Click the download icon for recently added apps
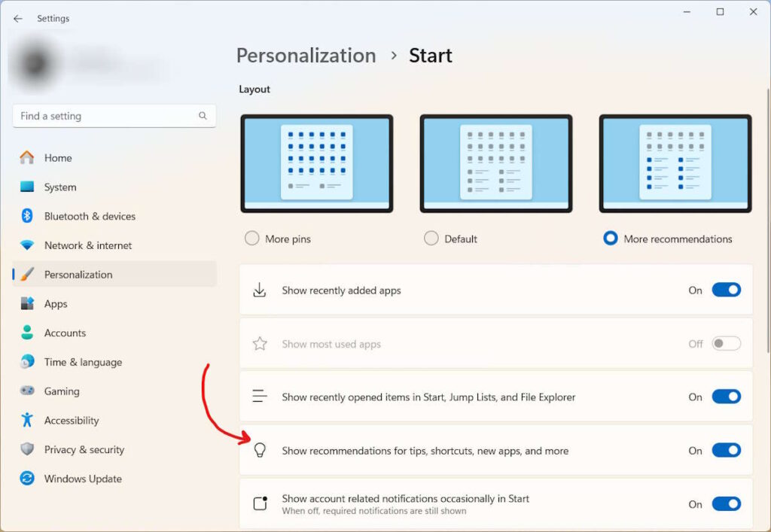Screen dimensions: 771x532 [x=260, y=290]
